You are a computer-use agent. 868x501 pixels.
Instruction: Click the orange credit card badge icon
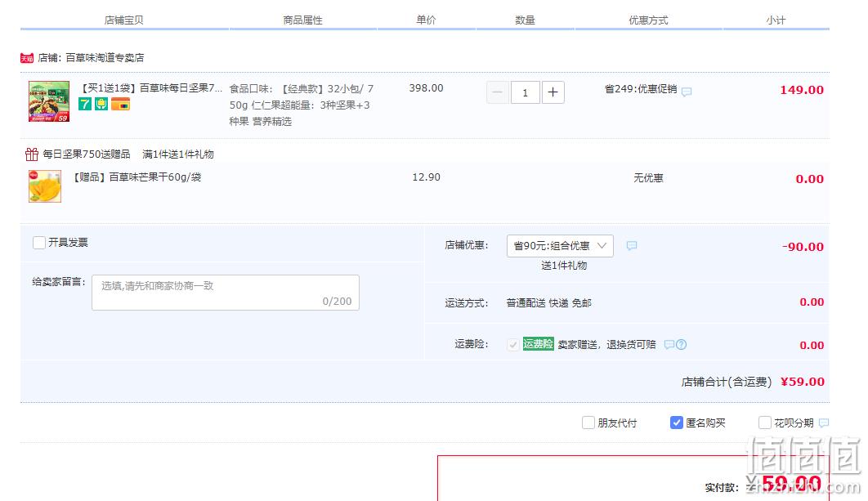tap(120, 104)
